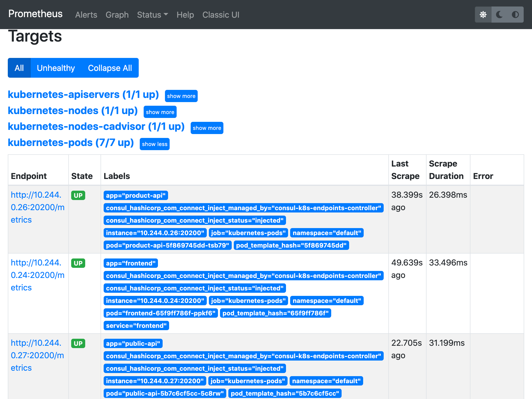Select the All targets filter
Viewport: 532px width, 399px height.
[19, 68]
